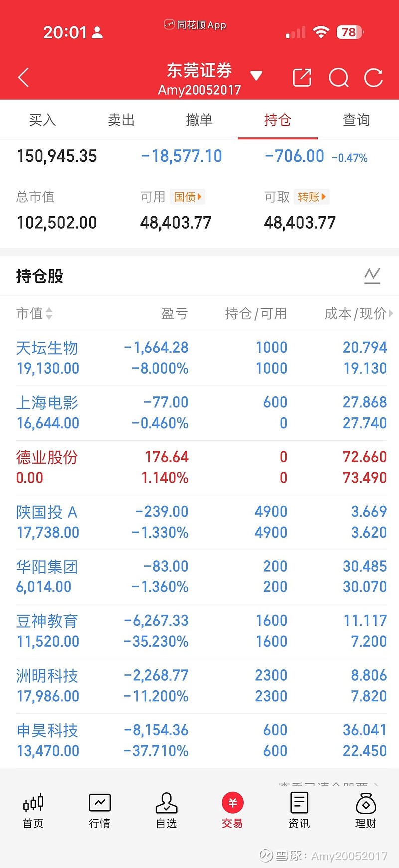Select the 查询 tab

pyautogui.click(x=356, y=120)
